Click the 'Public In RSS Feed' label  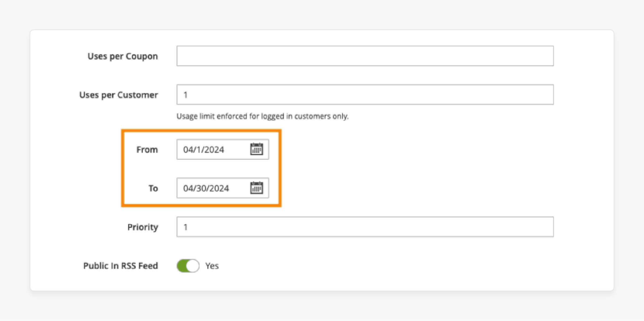tap(120, 266)
